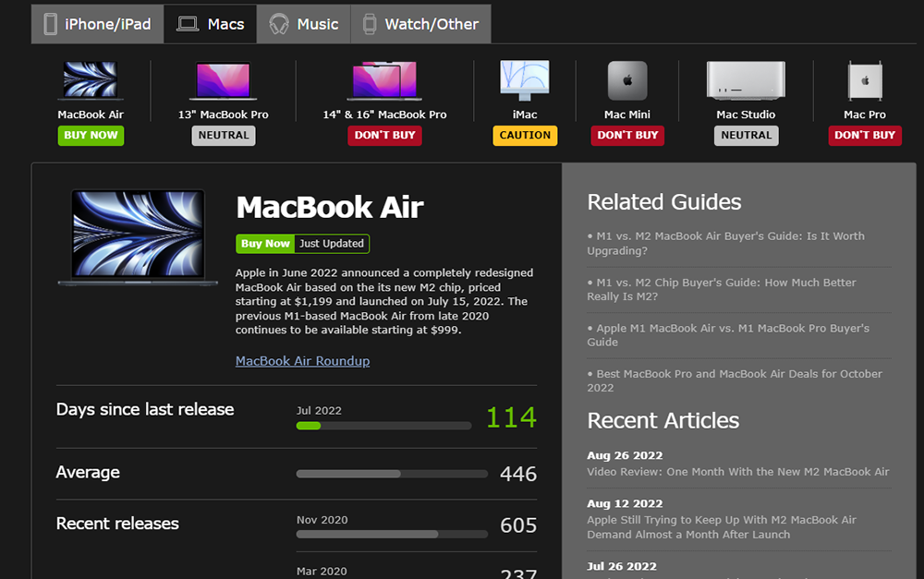
Task: Open Apple Still Trying to Keep Up article
Action: click(722, 527)
